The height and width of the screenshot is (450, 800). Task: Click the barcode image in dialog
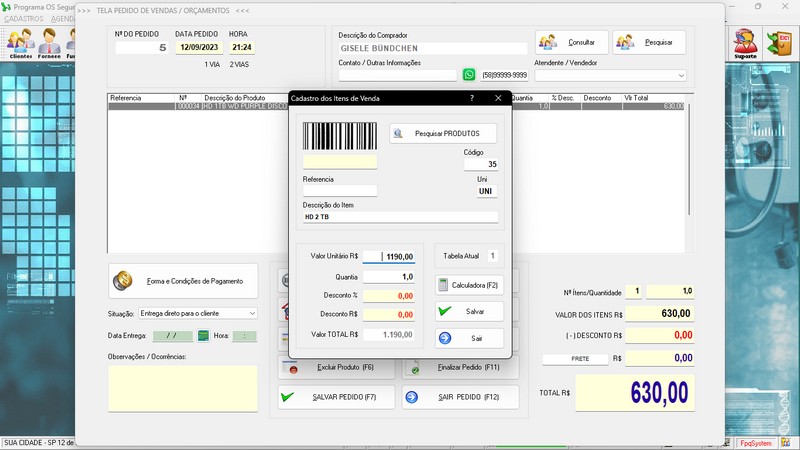click(x=340, y=136)
